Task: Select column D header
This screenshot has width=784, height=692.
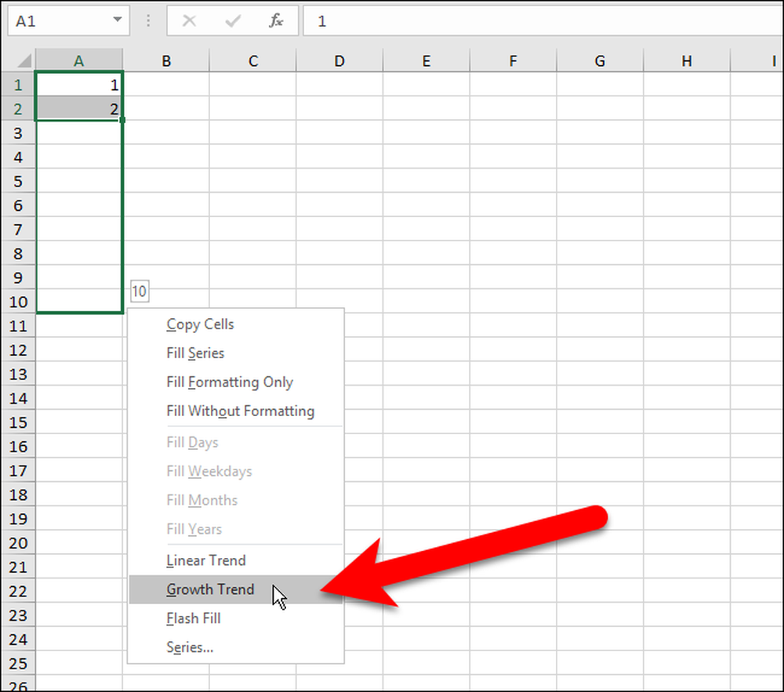Action: pos(339,60)
